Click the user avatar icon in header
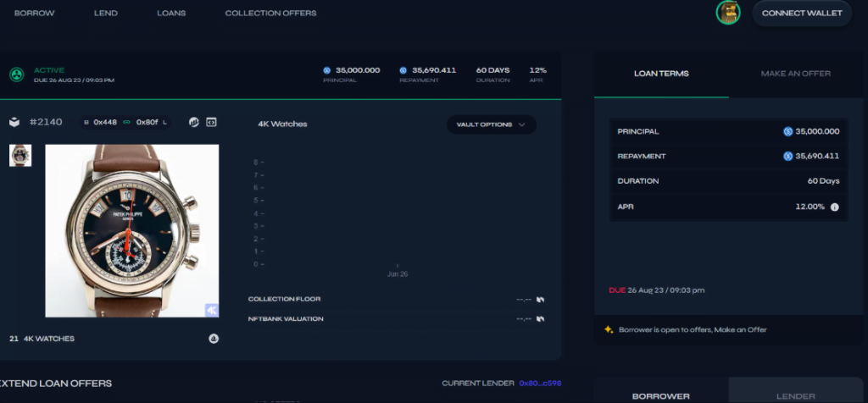This screenshot has height=403, width=868. (728, 13)
